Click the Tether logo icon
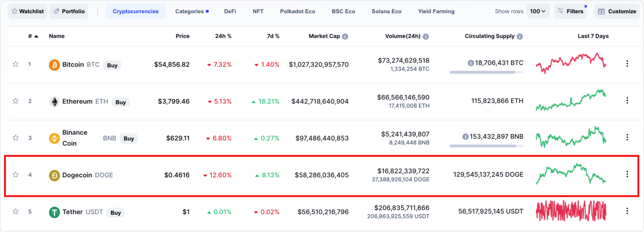This screenshot has height=232, width=644. pyautogui.click(x=54, y=212)
